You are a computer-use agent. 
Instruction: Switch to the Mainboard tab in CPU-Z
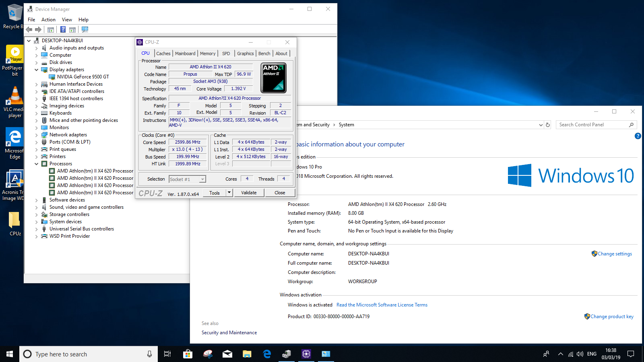[x=185, y=53]
